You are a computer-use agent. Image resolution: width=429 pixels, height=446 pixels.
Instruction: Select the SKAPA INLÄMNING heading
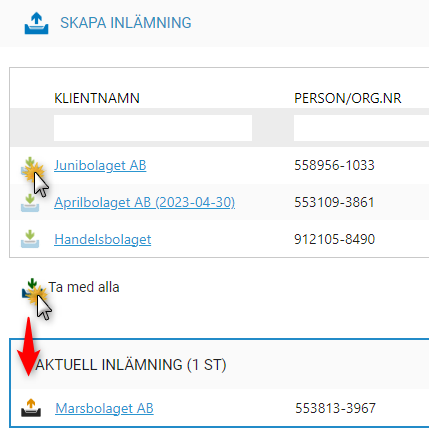tap(126, 23)
